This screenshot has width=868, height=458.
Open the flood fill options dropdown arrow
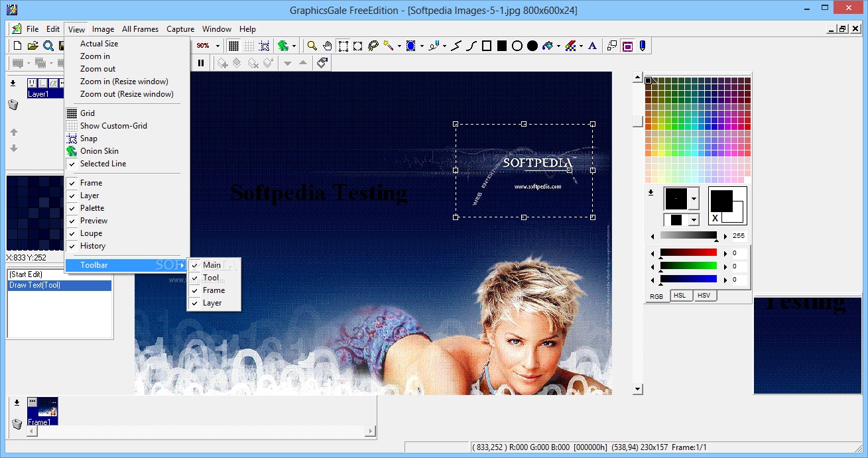tap(558, 46)
